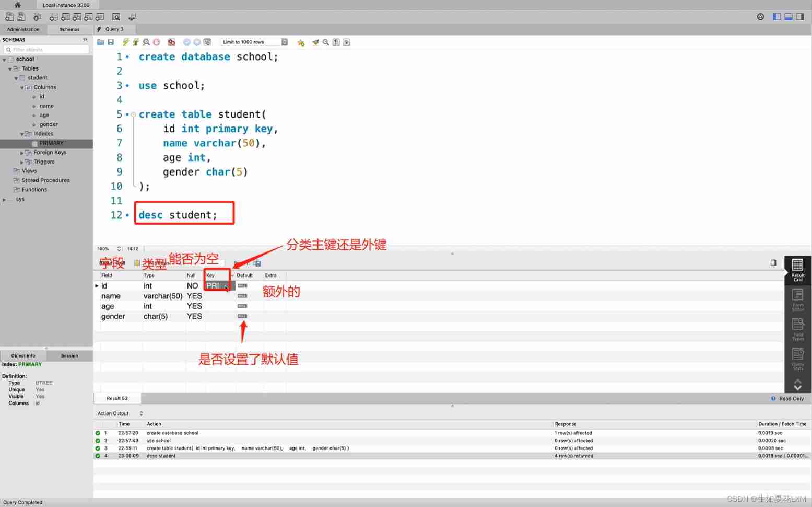
Task: Click the search table data icon
Action: point(116,17)
